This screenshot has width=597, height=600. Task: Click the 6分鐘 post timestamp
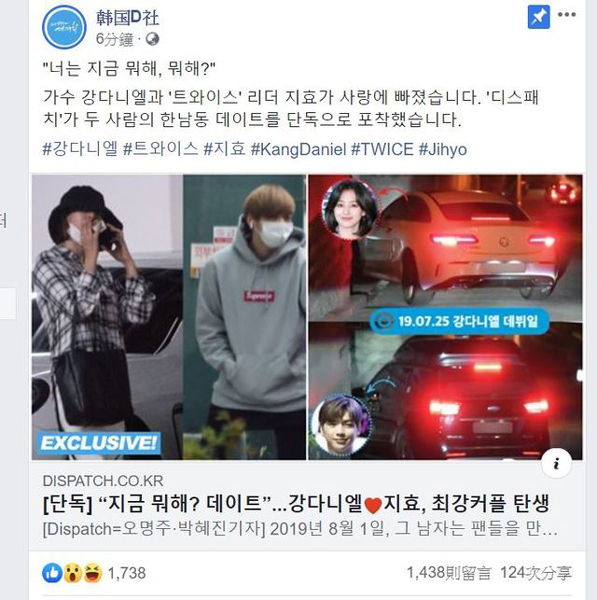click(114, 39)
